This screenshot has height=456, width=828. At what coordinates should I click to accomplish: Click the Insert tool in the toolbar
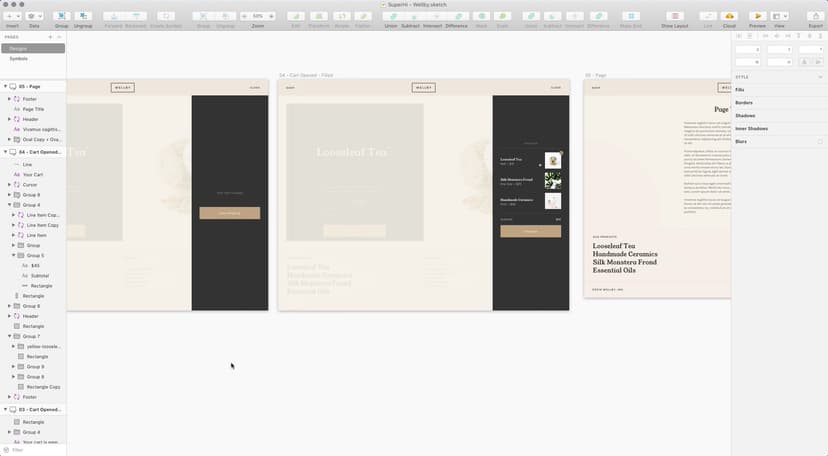[12, 17]
